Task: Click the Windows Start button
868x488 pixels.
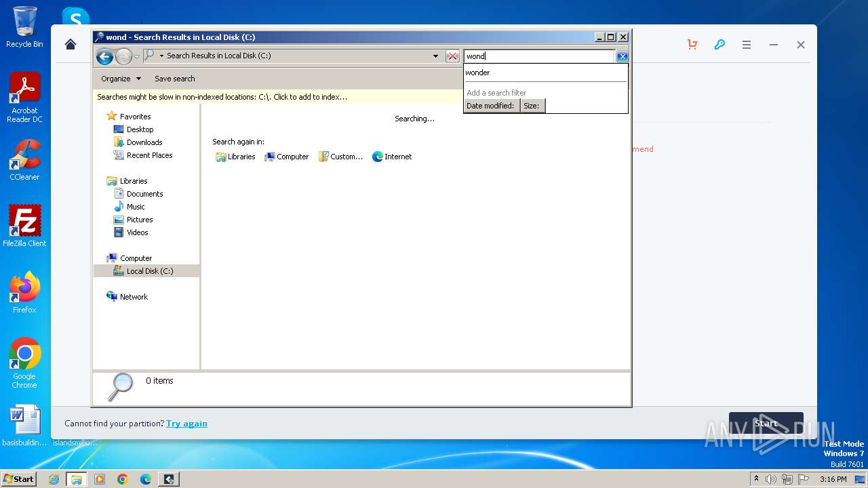Action: coord(18,479)
